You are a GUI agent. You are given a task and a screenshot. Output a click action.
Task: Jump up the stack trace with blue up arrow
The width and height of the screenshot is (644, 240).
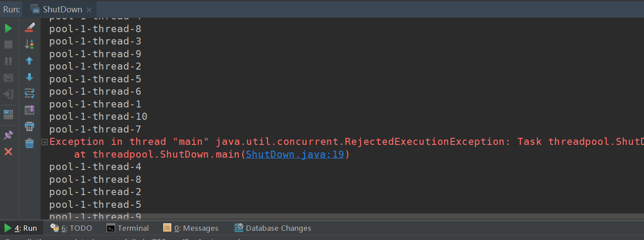tap(29, 61)
